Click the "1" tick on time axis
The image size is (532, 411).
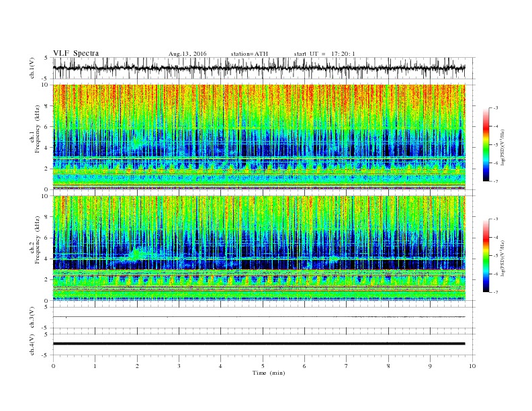[x=95, y=366]
